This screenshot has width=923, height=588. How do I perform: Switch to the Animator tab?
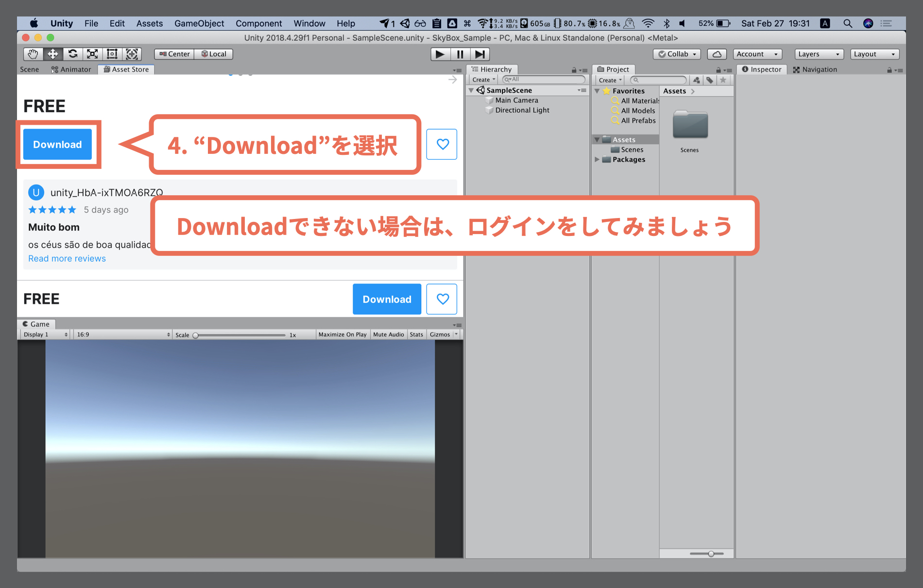(71, 69)
